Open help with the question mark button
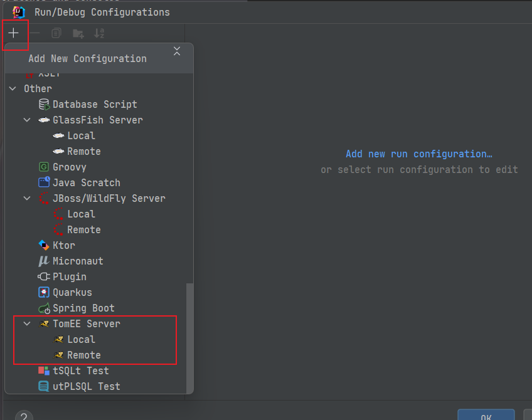This screenshot has width=532, height=420. click(24, 416)
